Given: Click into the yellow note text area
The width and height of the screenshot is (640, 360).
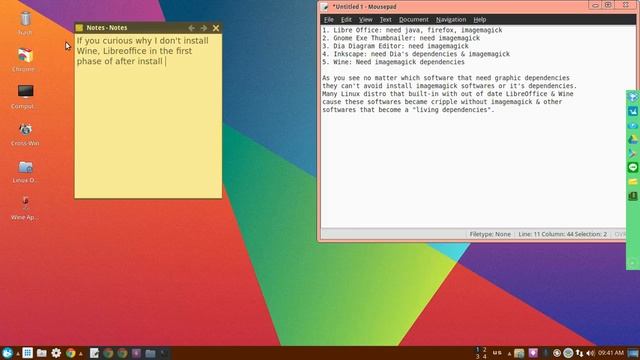Looking at the screenshot, I should pyautogui.click(x=148, y=116).
